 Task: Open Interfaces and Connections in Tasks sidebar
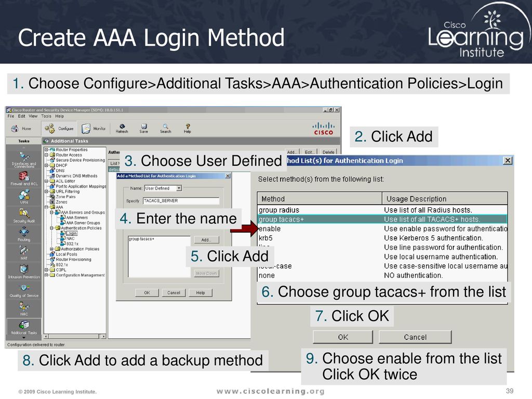pyautogui.click(x=24, y=161)
